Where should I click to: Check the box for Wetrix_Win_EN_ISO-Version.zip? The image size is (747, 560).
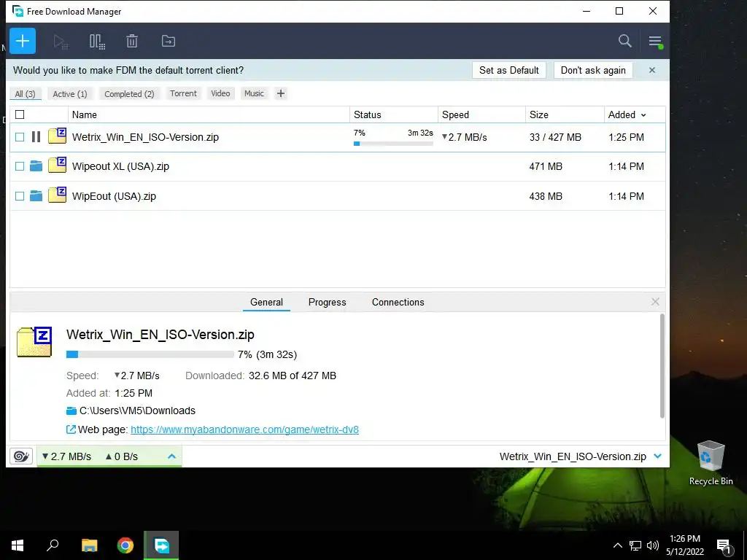[x=20, y=137]
